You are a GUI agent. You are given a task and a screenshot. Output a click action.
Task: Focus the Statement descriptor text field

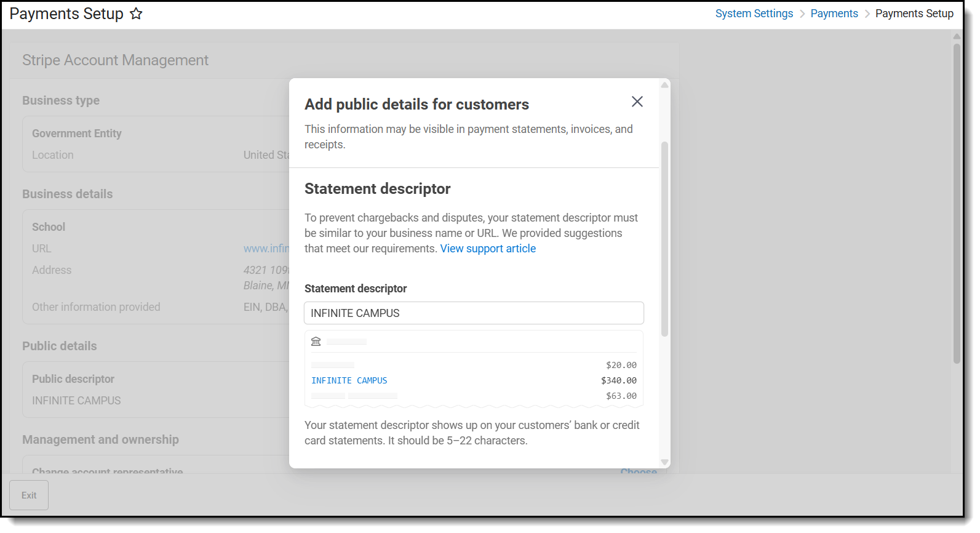pyautogui.click(x=474, y=313)
